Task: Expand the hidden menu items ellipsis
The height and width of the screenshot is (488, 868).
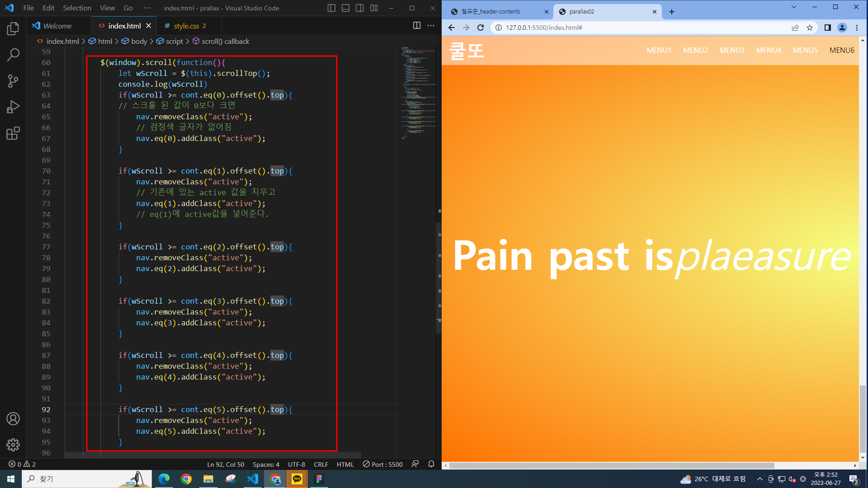Action: 147,8
